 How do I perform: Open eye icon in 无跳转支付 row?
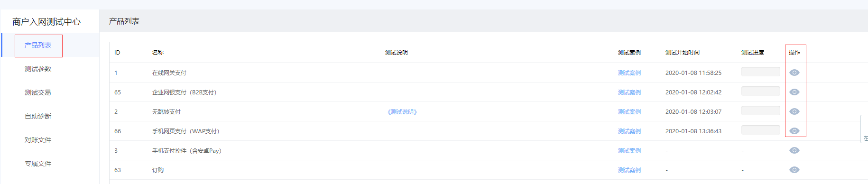[x=794, y=111]
